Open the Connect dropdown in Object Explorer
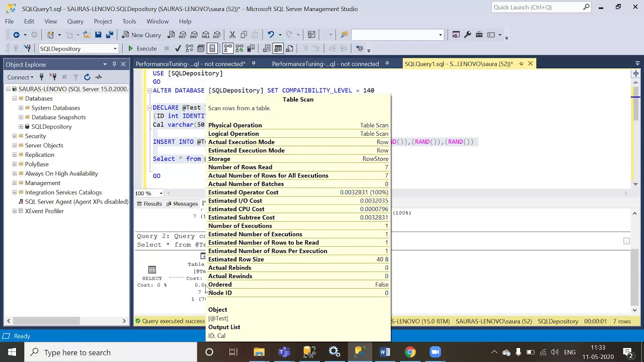Screen dimensions: 644x362 [20, 77]
